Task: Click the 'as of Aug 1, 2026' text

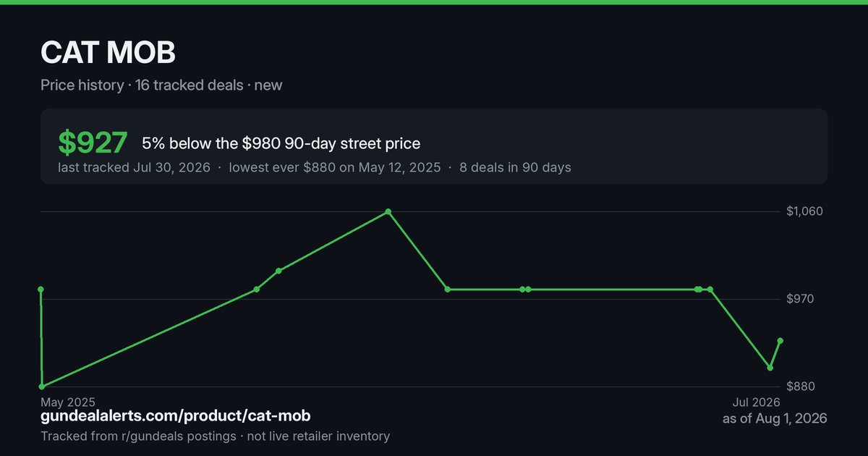Action: click(775, 418)
